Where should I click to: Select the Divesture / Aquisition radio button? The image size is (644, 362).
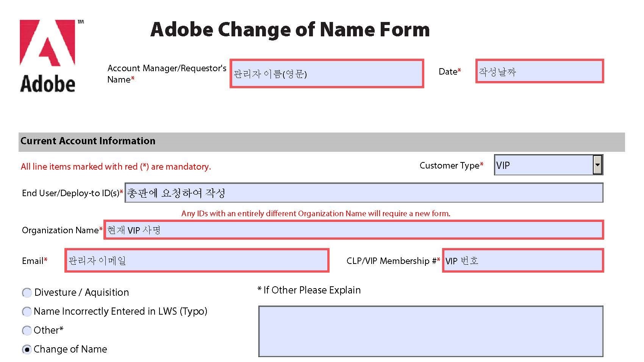[27, 293]
